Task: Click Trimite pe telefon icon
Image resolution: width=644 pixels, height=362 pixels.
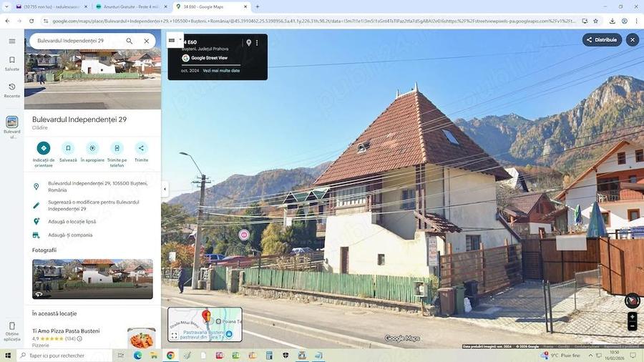Action: pyautogui.click(x=117, y=148)
